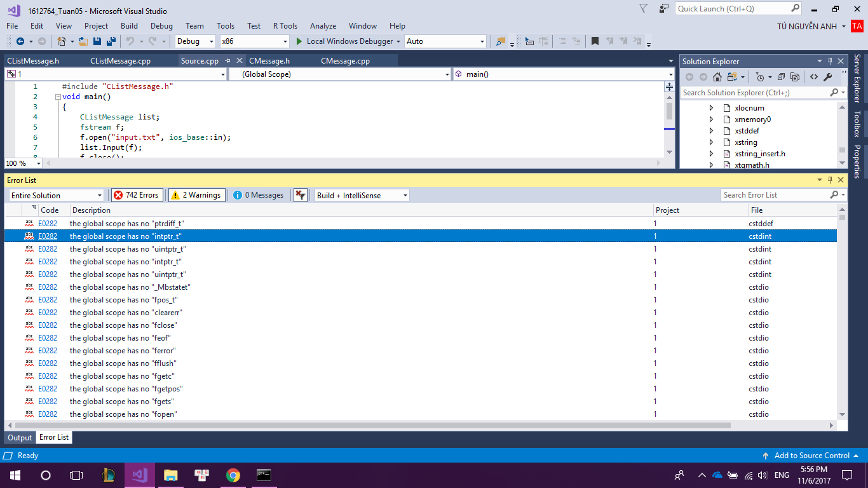Click the Error List vertical scrollbar
Viewport: 868px width, 488px height.
842,312
